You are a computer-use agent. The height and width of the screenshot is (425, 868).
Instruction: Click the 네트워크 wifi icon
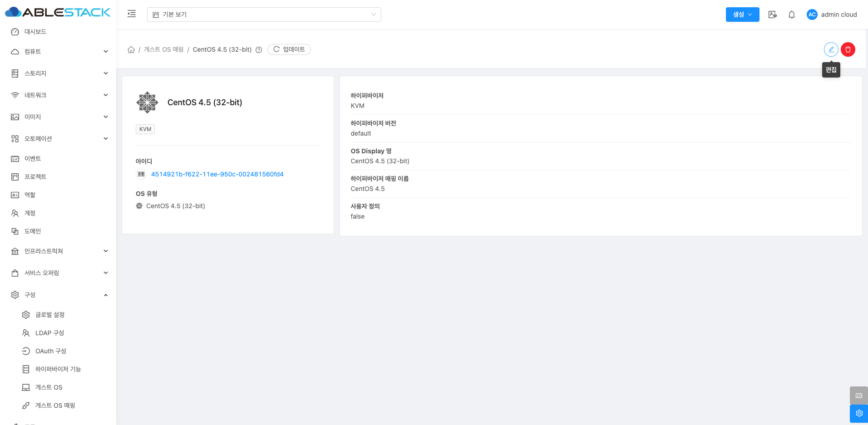(x=15, y=95)
